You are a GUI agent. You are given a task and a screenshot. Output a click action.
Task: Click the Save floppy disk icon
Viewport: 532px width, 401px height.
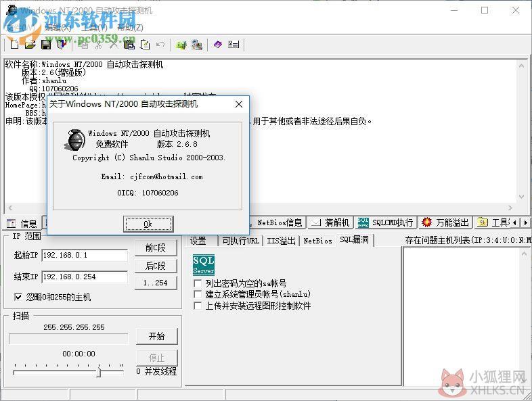[46, 45]
